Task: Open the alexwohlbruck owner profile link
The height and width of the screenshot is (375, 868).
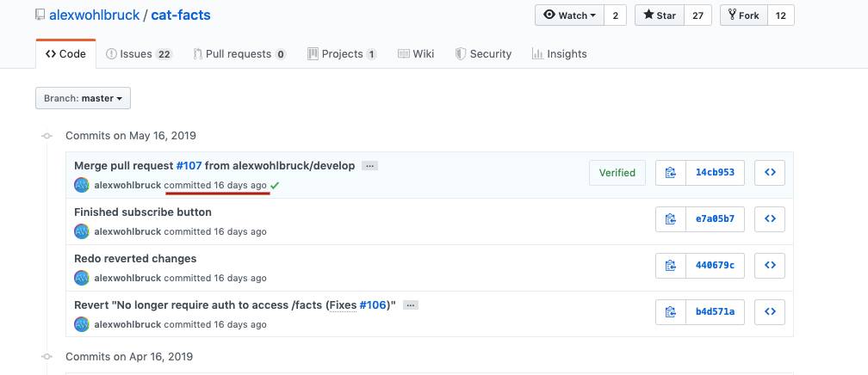Action: (94, 15)
